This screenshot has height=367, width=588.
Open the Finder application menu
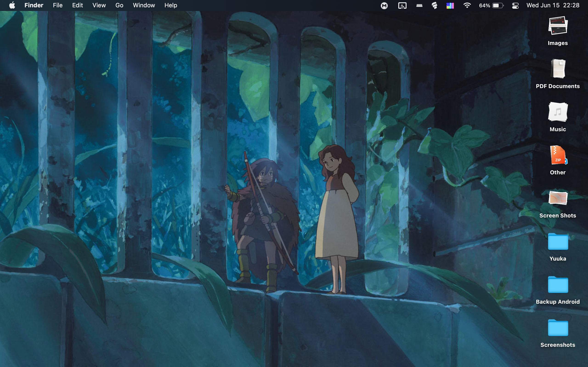tap(34, 5)
